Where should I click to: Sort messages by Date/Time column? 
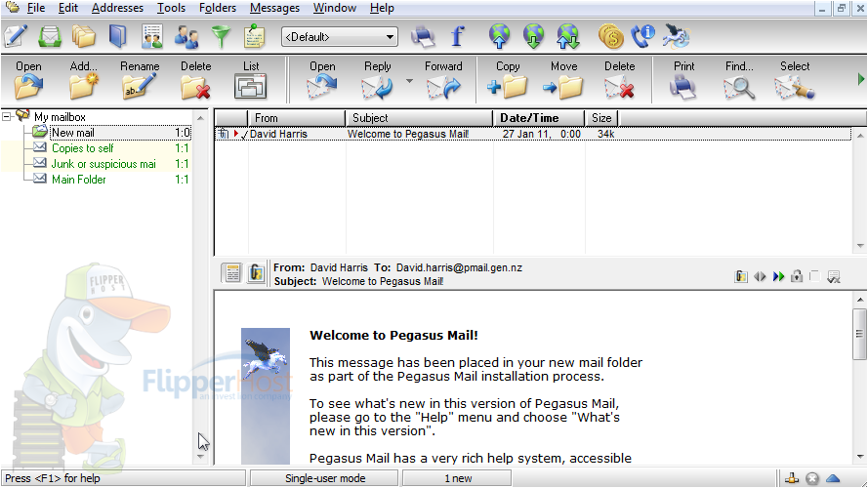539,118
